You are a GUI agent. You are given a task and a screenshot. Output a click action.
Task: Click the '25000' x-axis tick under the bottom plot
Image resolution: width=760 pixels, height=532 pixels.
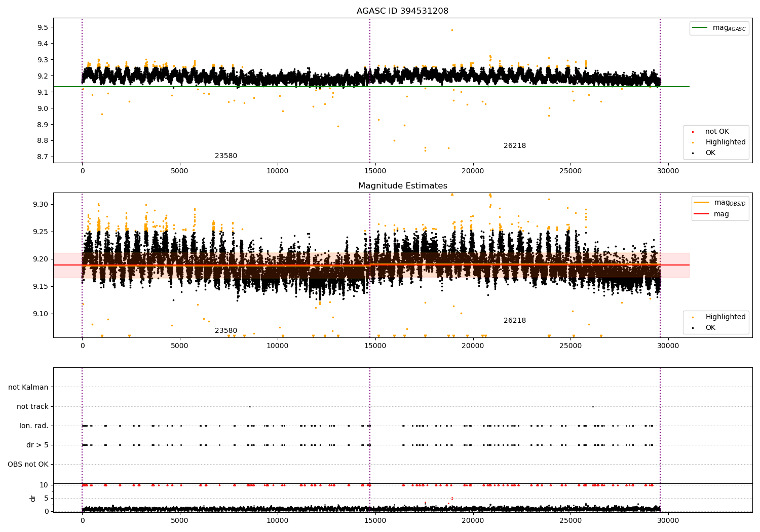tap(571, 520)
